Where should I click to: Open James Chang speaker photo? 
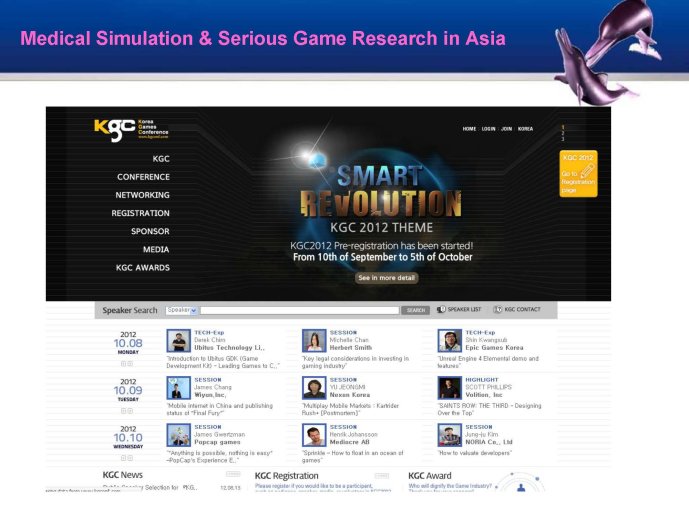[x=178, y=388]
